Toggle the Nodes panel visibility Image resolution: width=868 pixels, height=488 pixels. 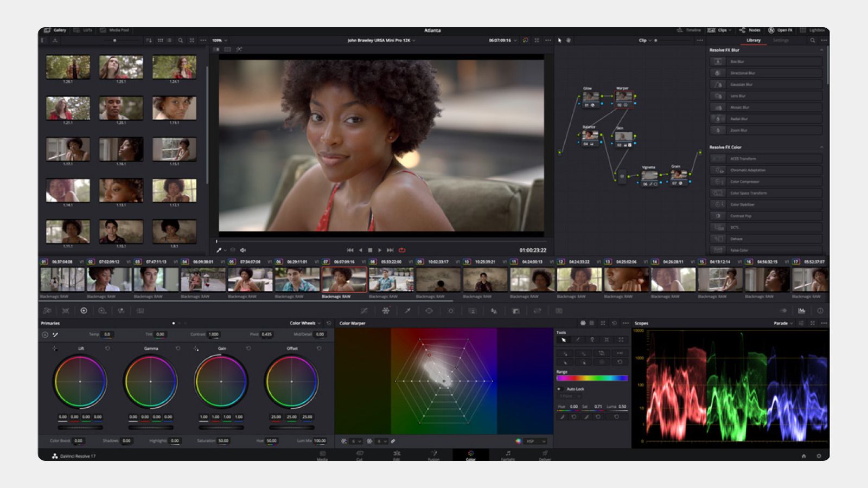tap(750, 30)
